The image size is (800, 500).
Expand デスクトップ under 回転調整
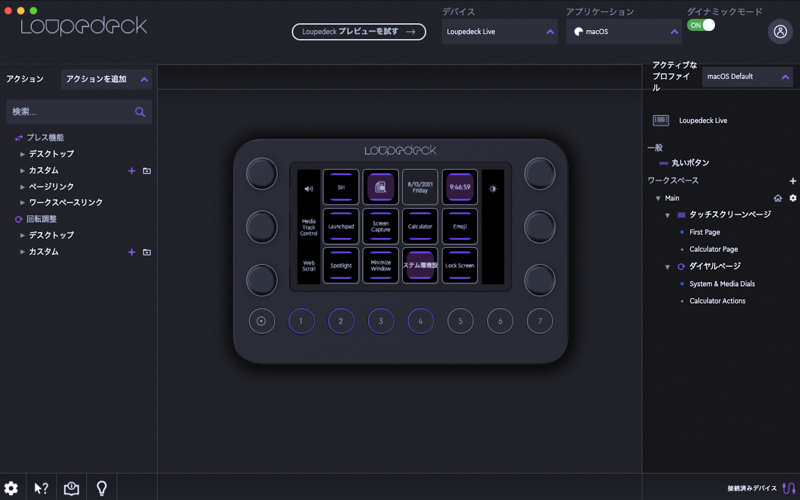[x=22, y=235]
